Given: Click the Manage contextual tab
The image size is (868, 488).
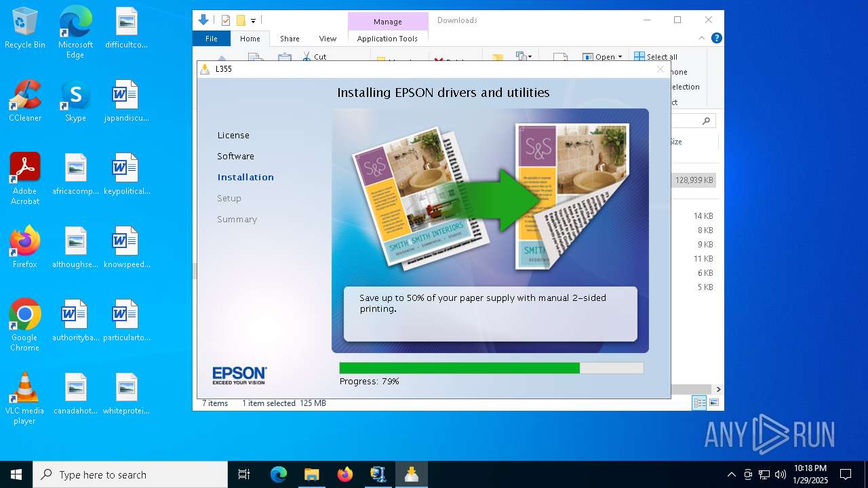Looking at the screenshot, I should click(388, 22).
